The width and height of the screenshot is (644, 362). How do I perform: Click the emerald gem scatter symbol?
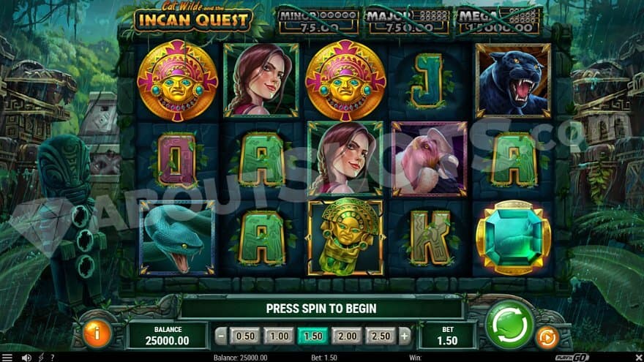click(x=513, y=237)
